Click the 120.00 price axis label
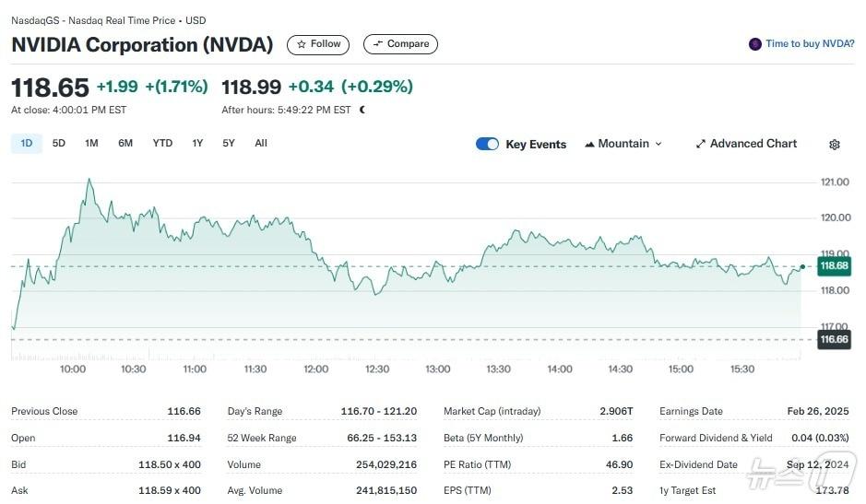Image resolution: width=866 pixels, height=504 pixels. click(835, 217)
